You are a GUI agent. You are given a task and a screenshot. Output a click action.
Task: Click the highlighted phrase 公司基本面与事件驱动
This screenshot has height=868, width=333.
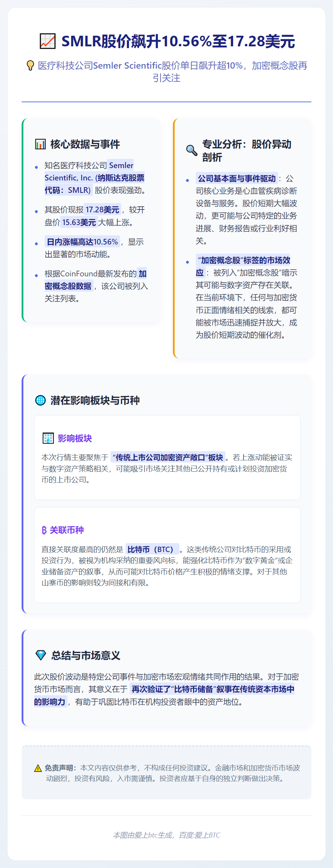click(x=237, y=179)
